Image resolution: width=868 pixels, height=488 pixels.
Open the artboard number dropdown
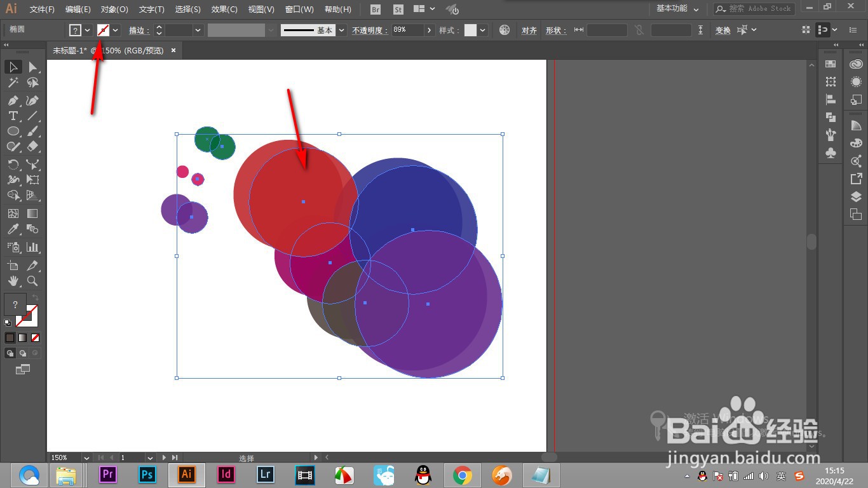150,457
